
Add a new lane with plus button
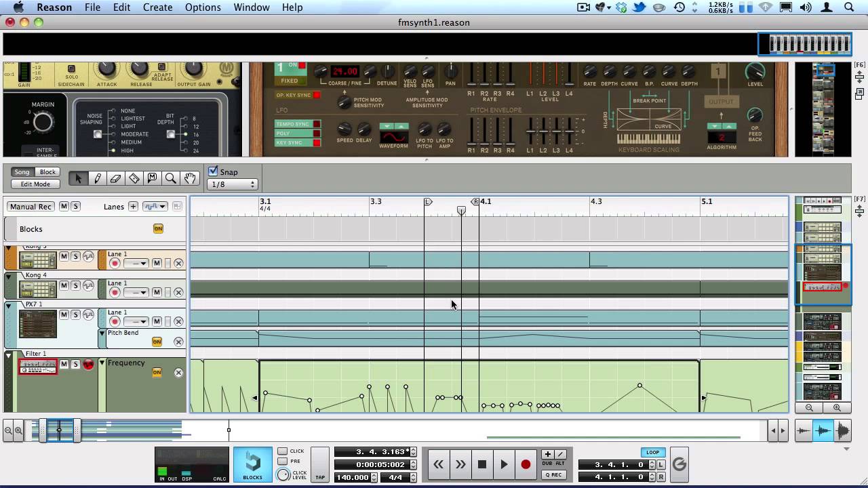click(x=133, y=206)
